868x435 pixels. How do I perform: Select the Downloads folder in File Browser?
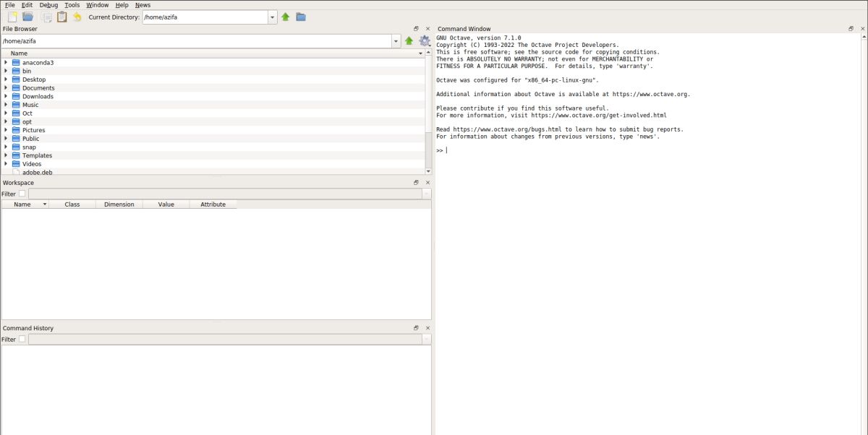(x=38, y=97)
